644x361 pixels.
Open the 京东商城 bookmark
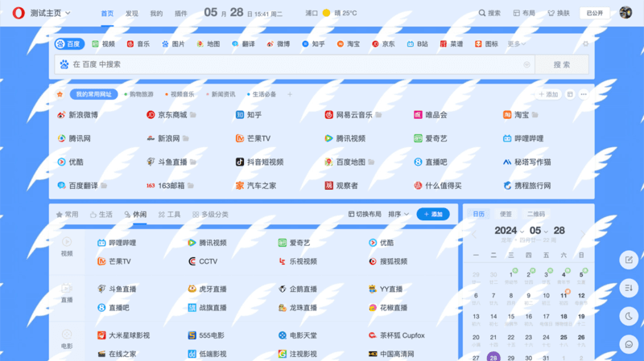(167, 115)
